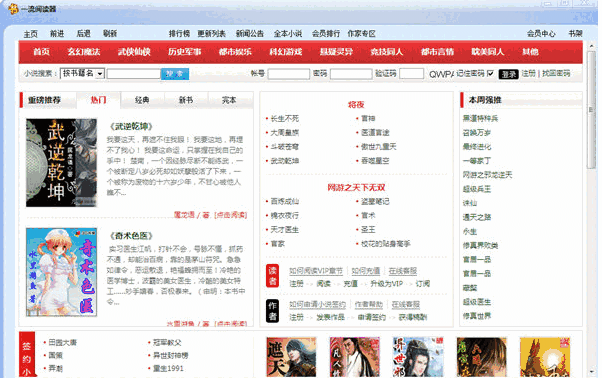Focus the 密码 input field
602x378 pixels.
pos(351,74)
